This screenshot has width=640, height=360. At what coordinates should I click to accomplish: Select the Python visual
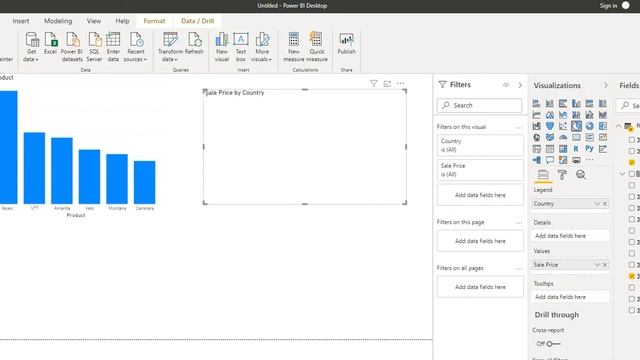pyautogui.click(x=589, y=149)
